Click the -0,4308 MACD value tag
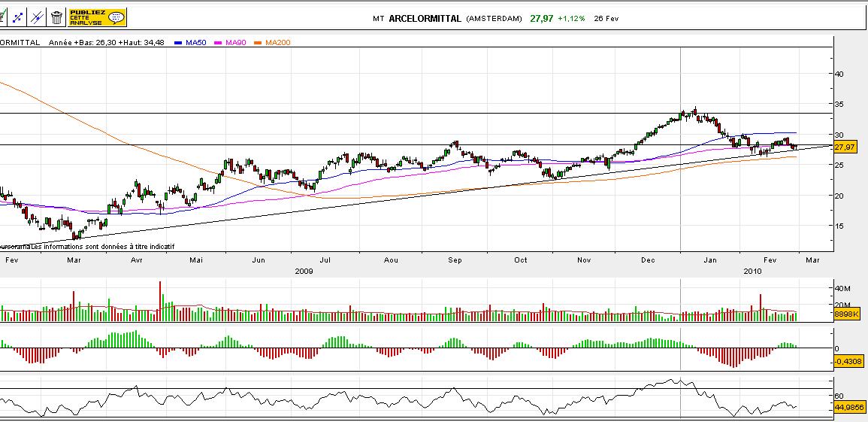 (x=848, y=361)
